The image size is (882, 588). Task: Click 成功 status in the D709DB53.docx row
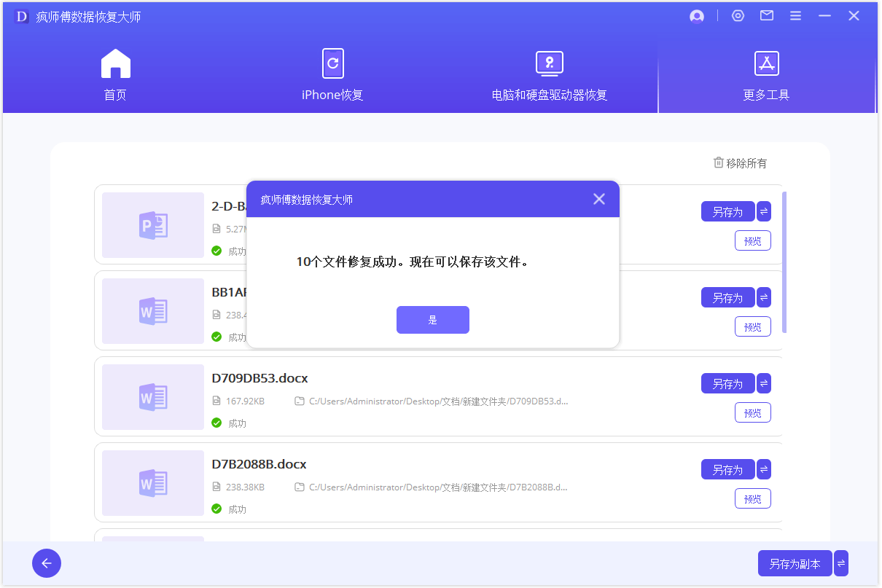pos(237,423)
